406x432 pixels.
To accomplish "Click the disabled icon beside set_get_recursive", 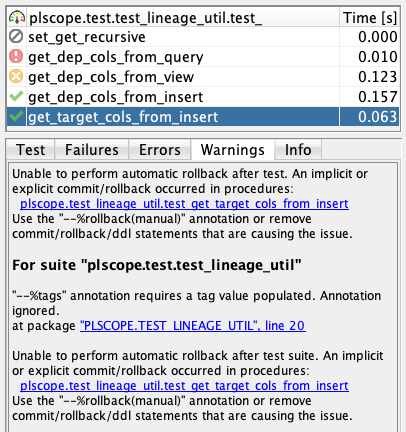I will coord(16,37).
